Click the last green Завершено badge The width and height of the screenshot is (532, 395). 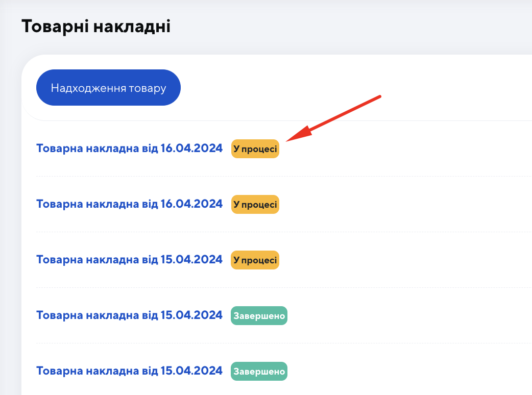pyautogui.click(x=259, y=371)
